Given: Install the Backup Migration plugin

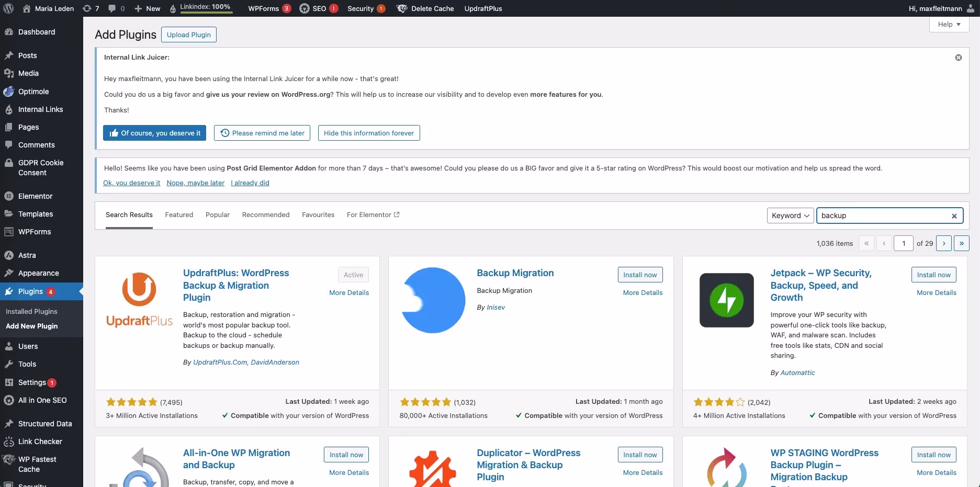Looking at the screenshot, I should 640,275.
